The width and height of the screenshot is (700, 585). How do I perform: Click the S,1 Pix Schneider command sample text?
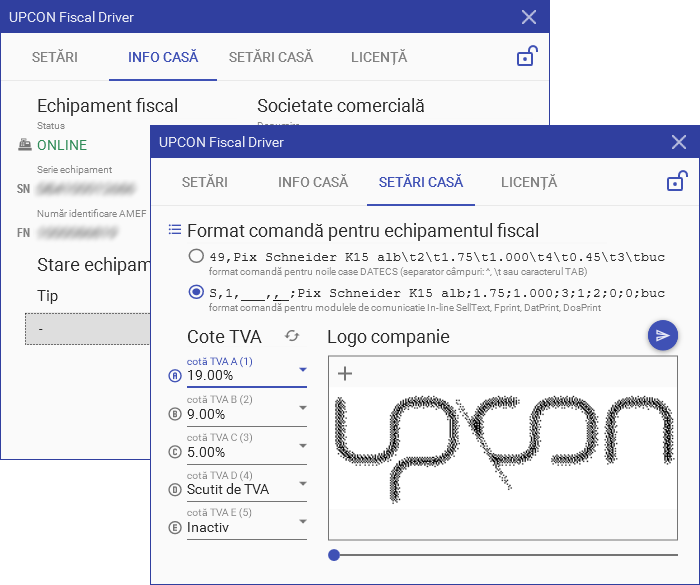[437, 293]
